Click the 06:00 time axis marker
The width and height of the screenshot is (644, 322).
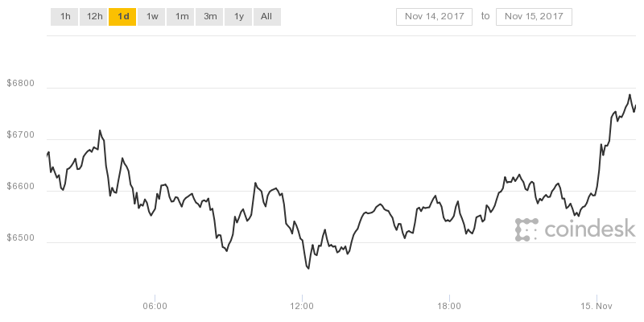155,307
